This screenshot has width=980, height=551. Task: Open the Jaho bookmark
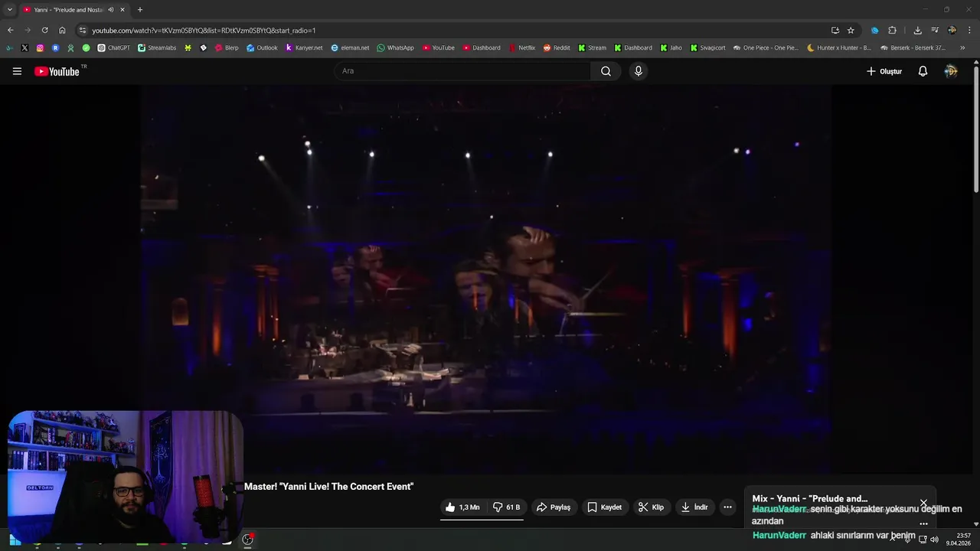point(671,47)
